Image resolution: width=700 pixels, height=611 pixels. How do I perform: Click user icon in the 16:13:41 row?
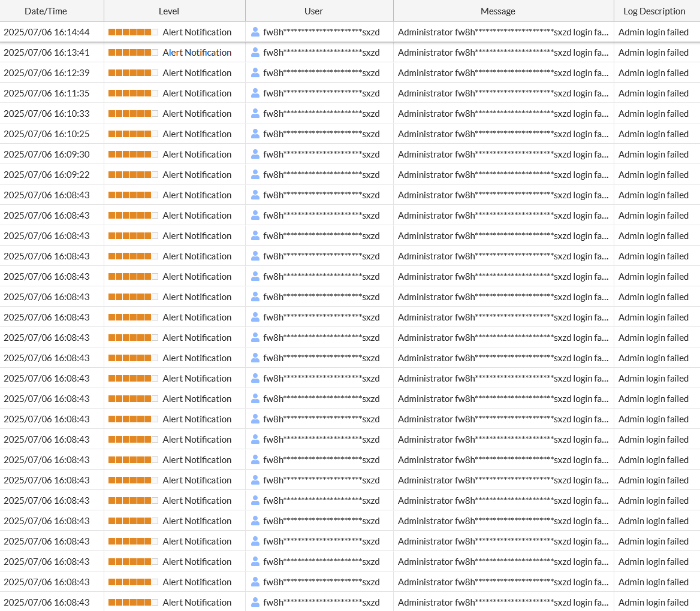[x=255, y=52]
